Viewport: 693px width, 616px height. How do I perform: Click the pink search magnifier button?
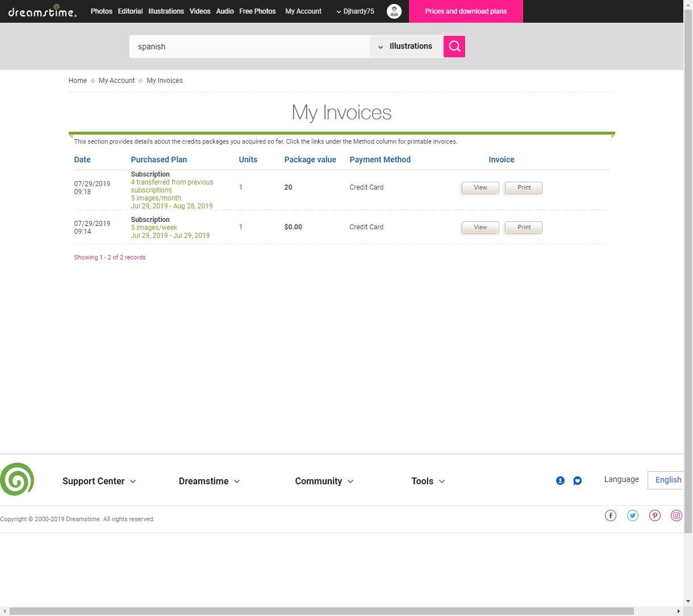(x=454, y=47)
